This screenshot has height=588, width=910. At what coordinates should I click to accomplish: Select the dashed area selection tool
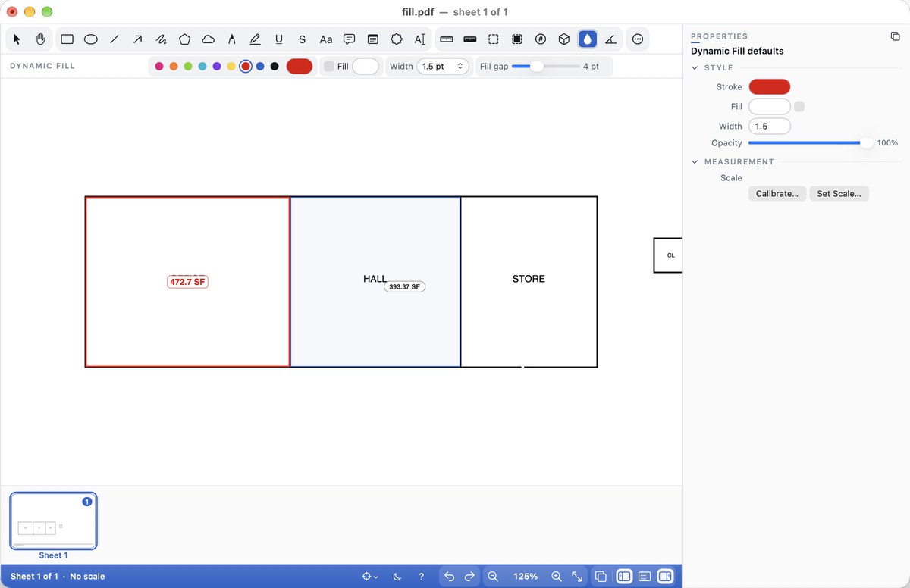(x=494, y=39)
